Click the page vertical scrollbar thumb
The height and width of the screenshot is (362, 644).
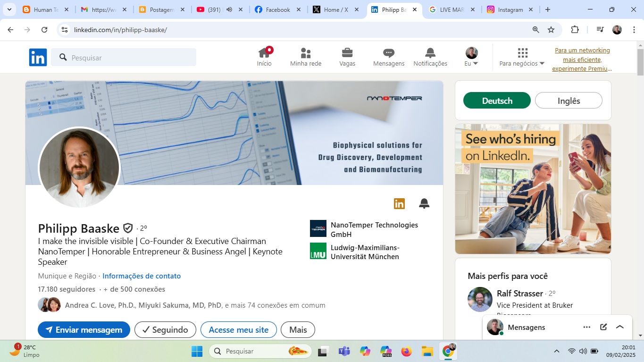(x=640, y=61)
